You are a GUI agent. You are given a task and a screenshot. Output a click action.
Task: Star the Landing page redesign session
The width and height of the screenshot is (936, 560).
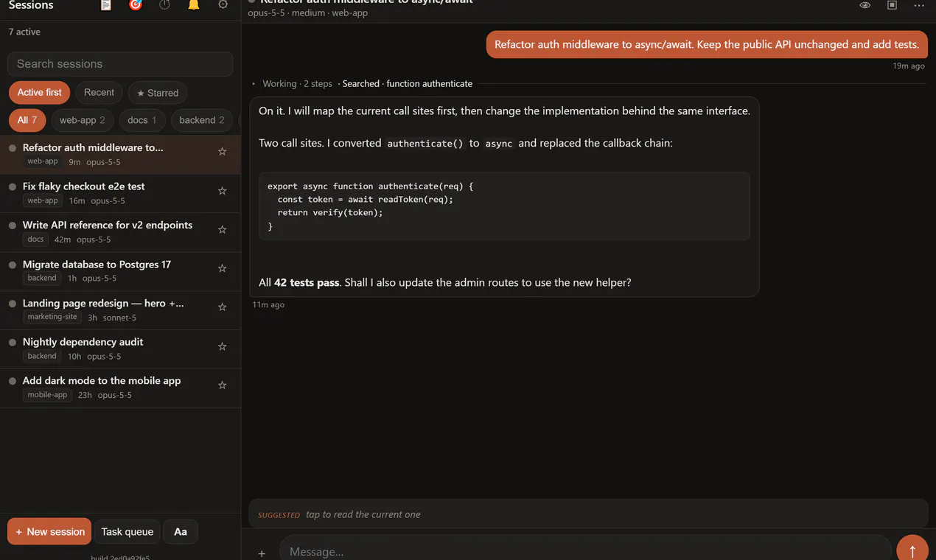222,307
